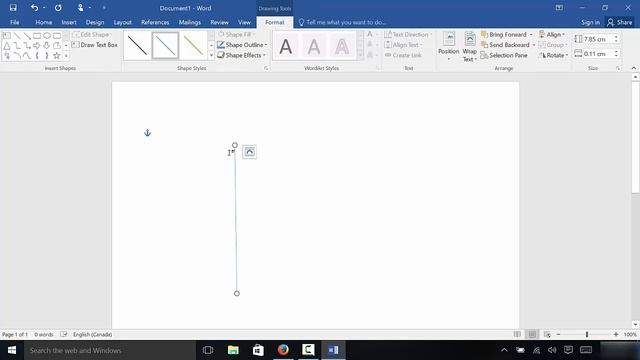
Task: Open the File tab
Action: [x=15, y=22]
